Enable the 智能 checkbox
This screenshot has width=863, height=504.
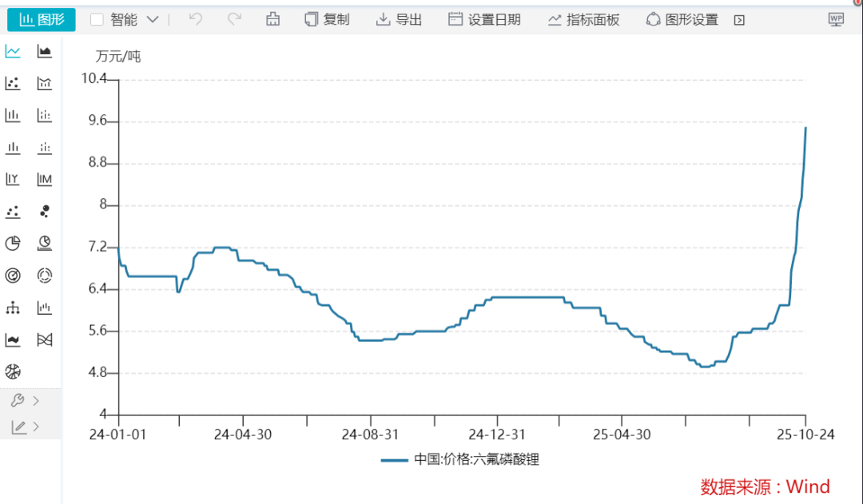97,19
